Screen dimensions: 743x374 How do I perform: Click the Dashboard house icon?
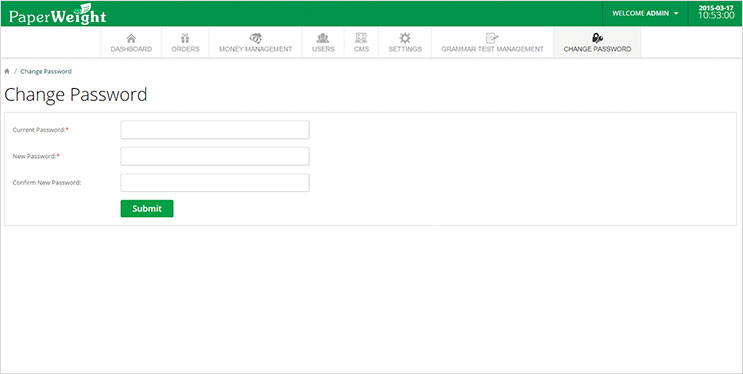[131, 38]
